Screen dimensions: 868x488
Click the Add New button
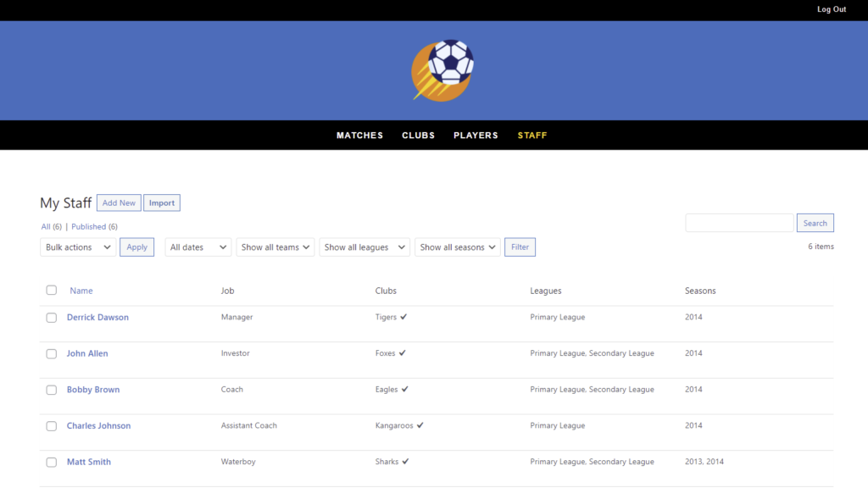tap(118, 202)
